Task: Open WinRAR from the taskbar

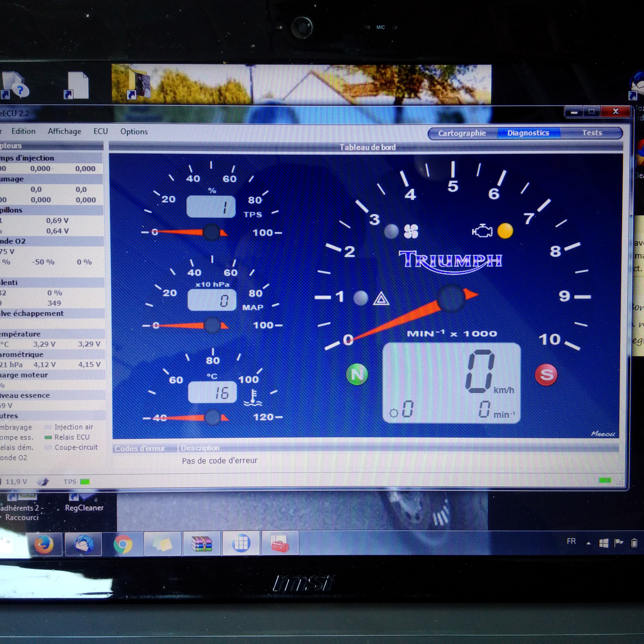Action: (202, 544)
